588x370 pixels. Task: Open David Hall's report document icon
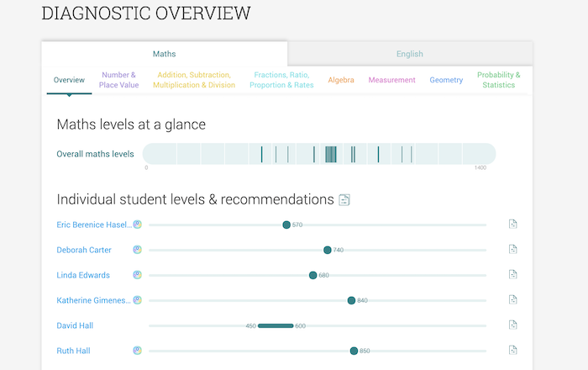tap(512, 325)
